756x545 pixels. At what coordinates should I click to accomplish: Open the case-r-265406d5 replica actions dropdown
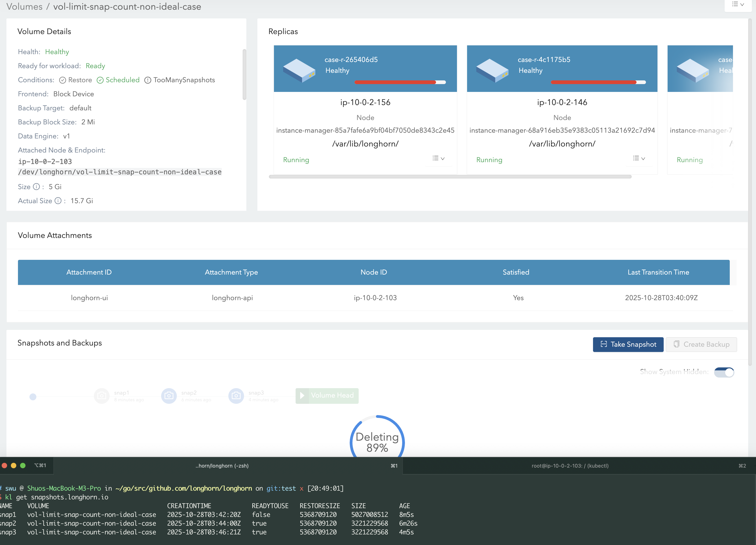[438, 158]
